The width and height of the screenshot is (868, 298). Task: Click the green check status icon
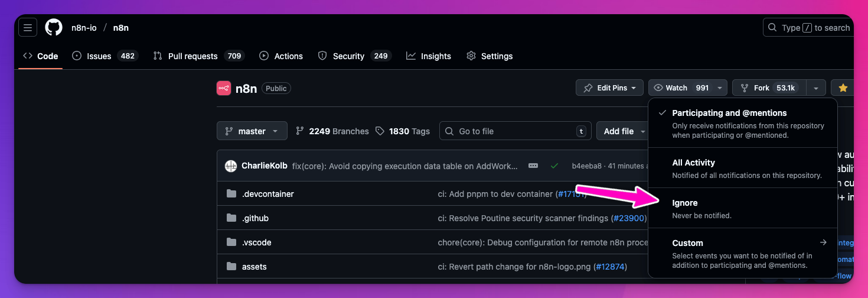(554, 166)
